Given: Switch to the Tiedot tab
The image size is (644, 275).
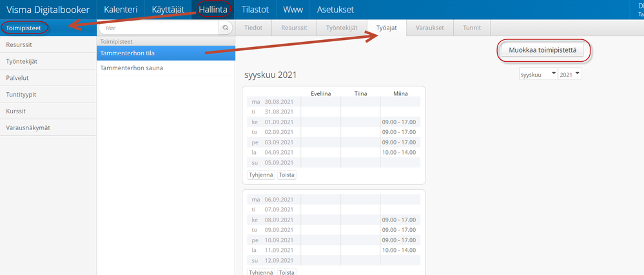Looking at the screenshot, I should [x=253, y=28].
